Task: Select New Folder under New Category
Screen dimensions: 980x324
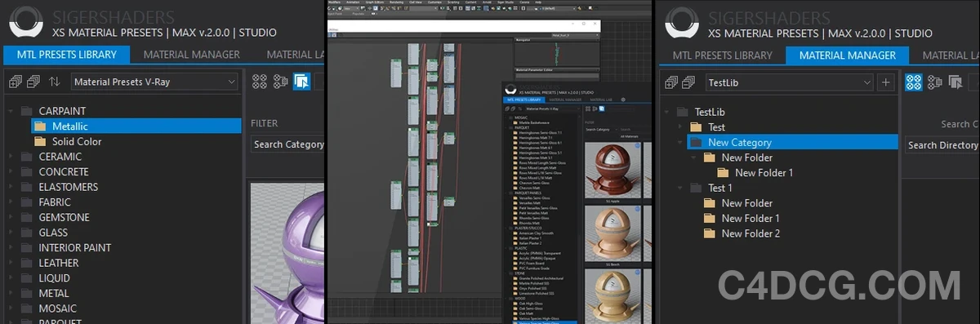Action: (746, 158)
